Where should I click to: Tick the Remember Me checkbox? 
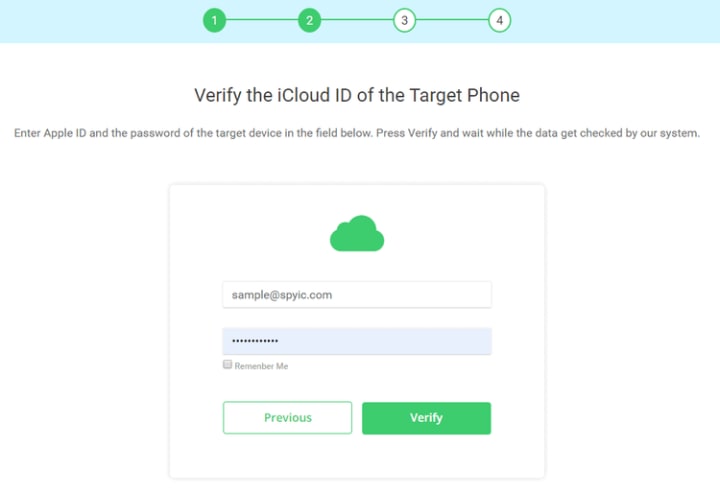(x=227, y=364)
